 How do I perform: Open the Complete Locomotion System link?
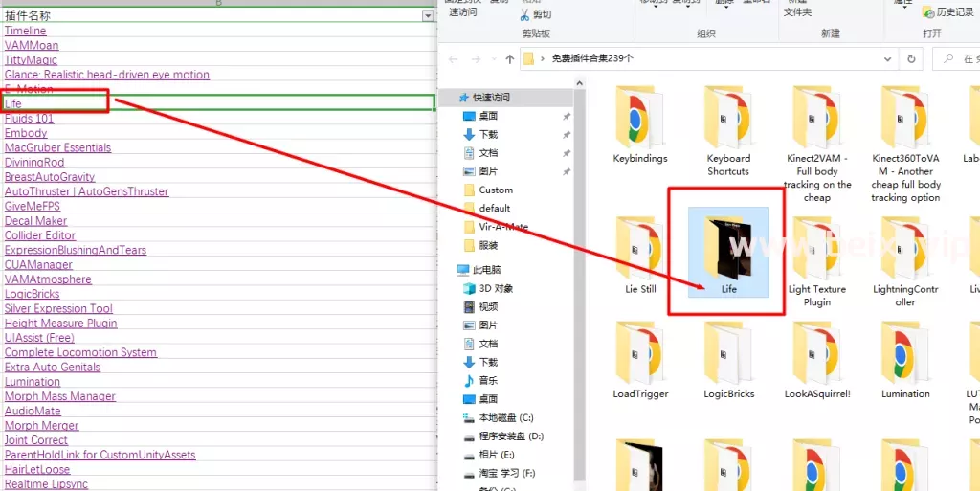coord(80,352)
